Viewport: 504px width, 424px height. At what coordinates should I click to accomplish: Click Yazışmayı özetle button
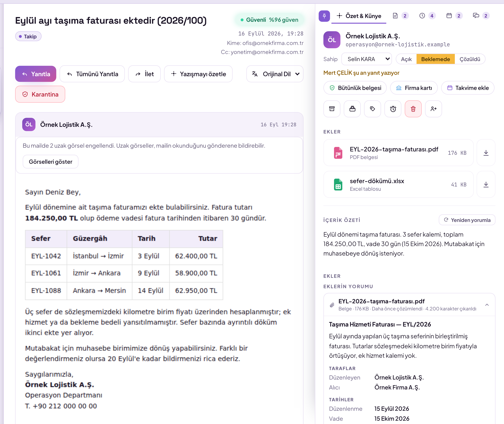198,74
